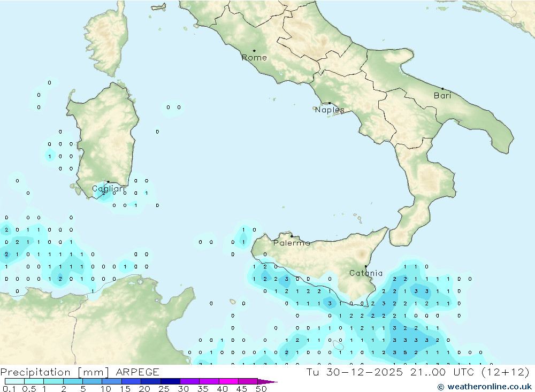This screenshot has height=392, width=535.
Task: Click the 0.5 to 1 mm legend swatch
Action: coord(34,381)
